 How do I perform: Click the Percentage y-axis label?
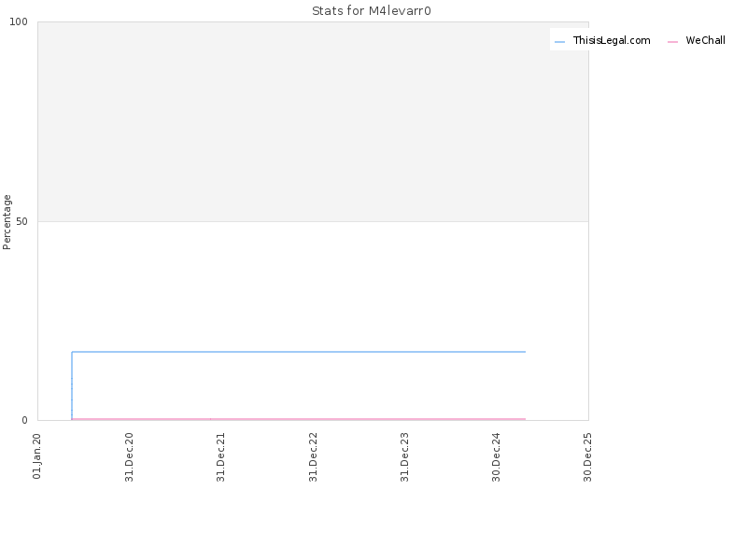[x=7, y=222]
